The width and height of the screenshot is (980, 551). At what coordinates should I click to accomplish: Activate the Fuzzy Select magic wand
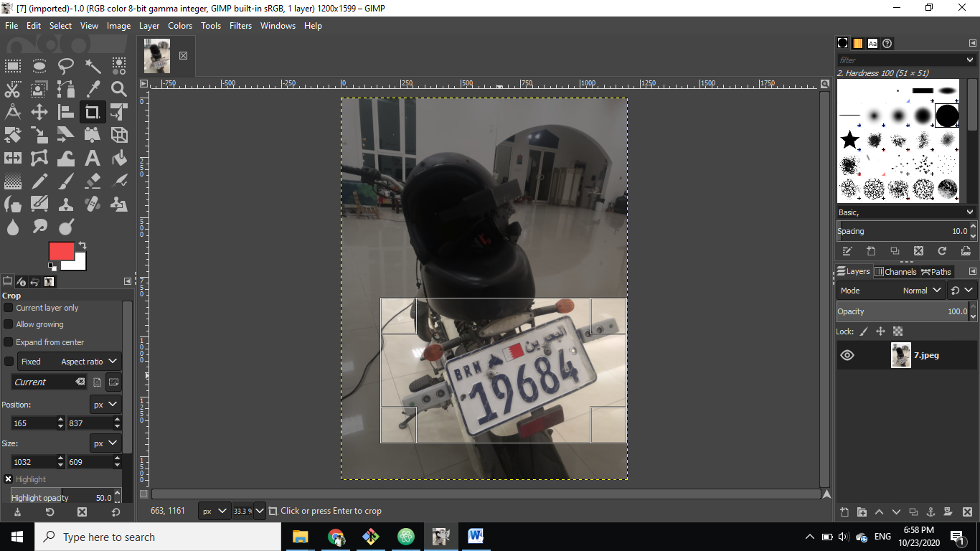(93, 67)
